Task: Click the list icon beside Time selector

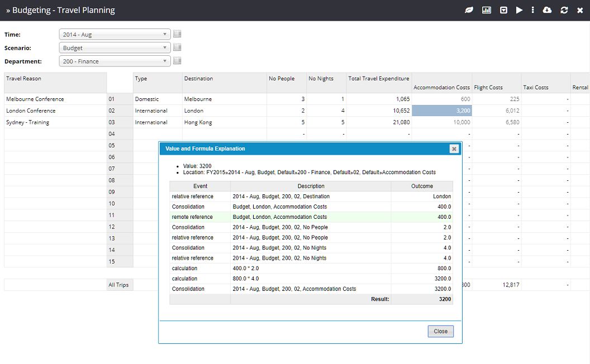Action: [x=177, y=34]
